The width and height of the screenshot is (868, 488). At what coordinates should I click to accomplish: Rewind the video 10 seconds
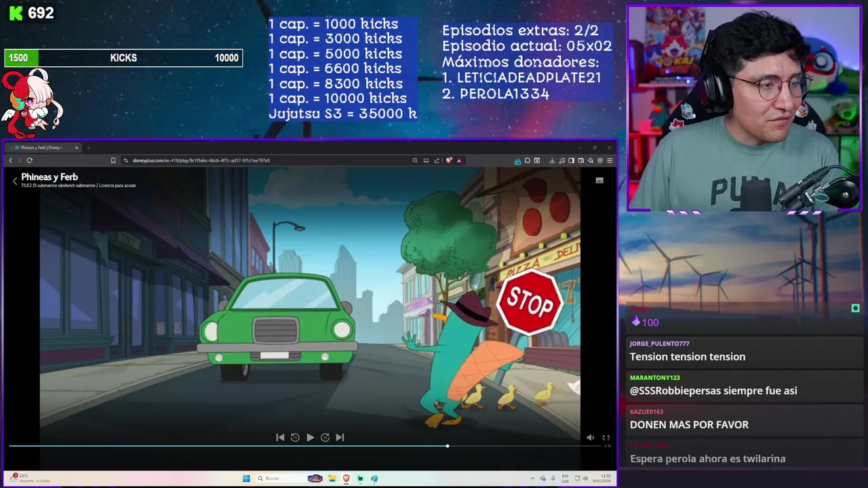click(x=295, y=437)
